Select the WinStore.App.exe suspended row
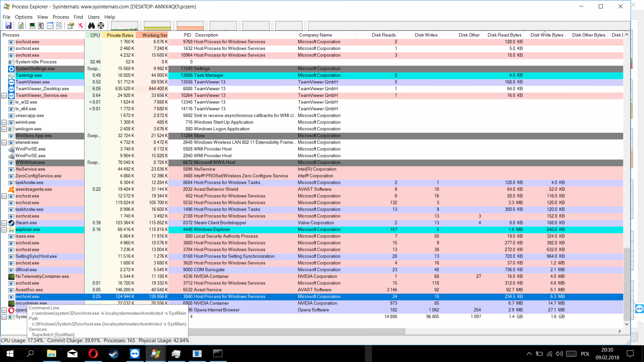The image size is (644, 362). [312, 136]
